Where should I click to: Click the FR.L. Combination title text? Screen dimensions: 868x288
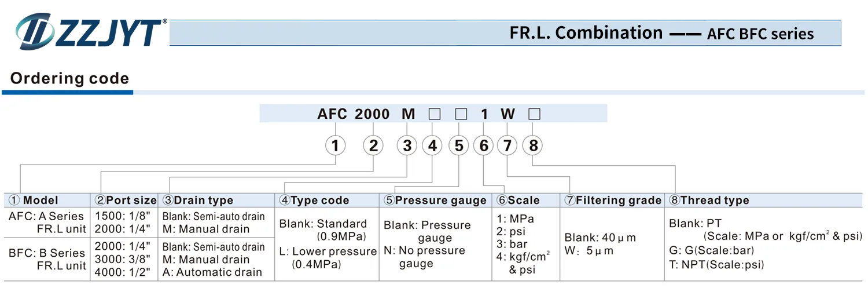pyautogui.click(x=586, y=32)
